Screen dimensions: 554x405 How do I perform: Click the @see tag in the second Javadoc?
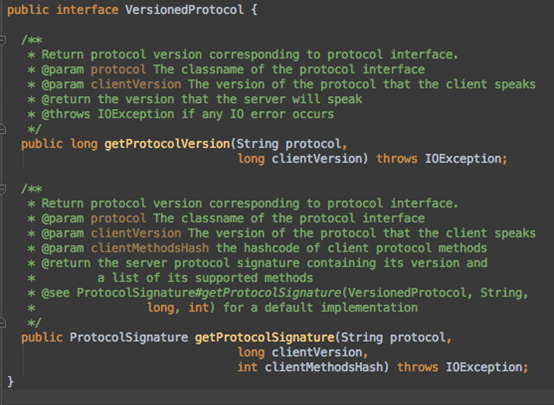(55, 293)
